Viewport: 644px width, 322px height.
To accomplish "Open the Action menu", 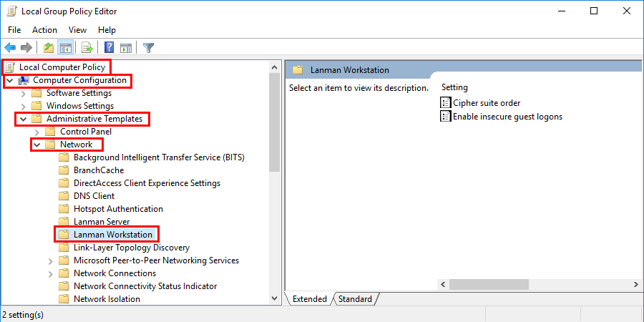I will (x=45, y=30).
